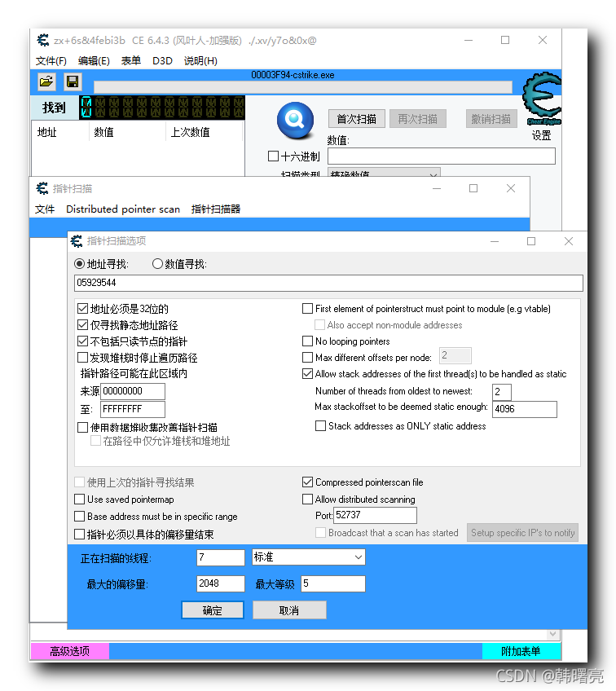Viewport: 616px width, 691px height.
Task: Click pointer scan window title icon
Action: (x=42, y=188)
